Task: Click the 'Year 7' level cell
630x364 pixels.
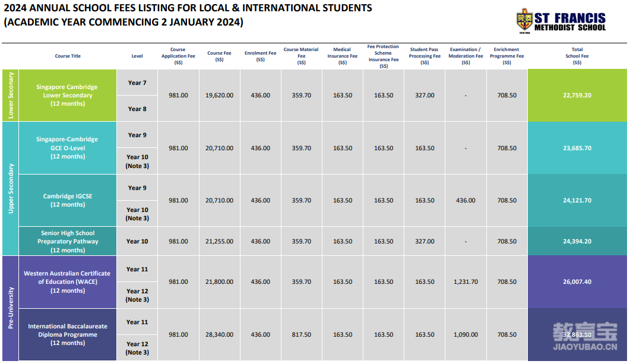Action: pyautogui.click(x=137, y=83)
